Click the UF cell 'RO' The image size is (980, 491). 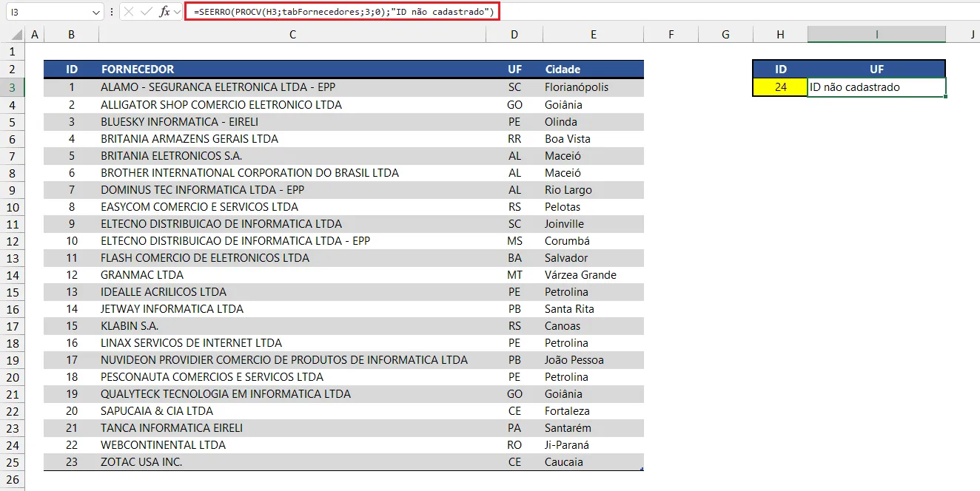[514, 444]
